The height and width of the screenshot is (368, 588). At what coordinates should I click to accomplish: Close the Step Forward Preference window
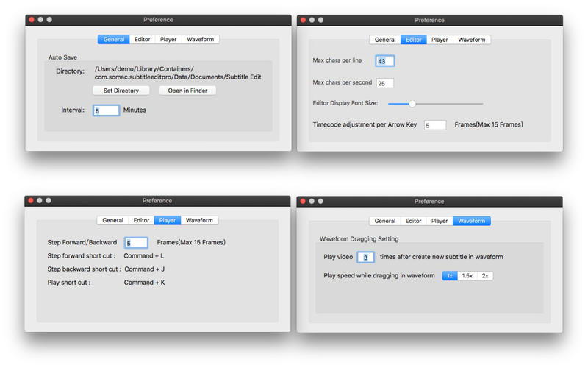click(31, 200)
